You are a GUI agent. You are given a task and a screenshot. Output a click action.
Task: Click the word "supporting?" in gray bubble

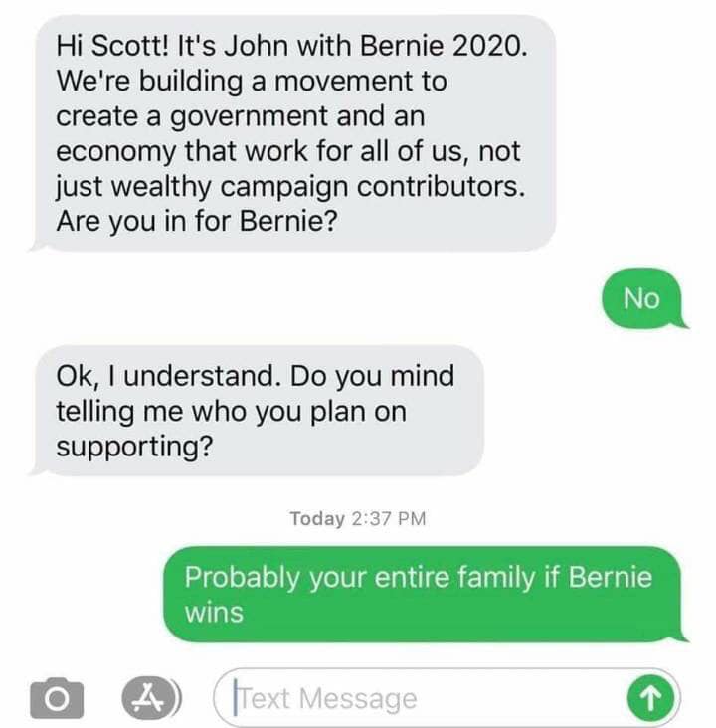point(134,448)
